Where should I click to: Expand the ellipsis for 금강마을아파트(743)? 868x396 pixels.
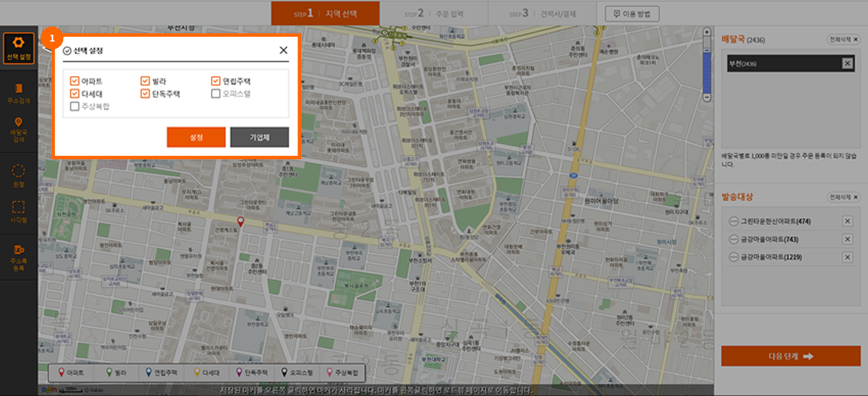click(733, 240)
